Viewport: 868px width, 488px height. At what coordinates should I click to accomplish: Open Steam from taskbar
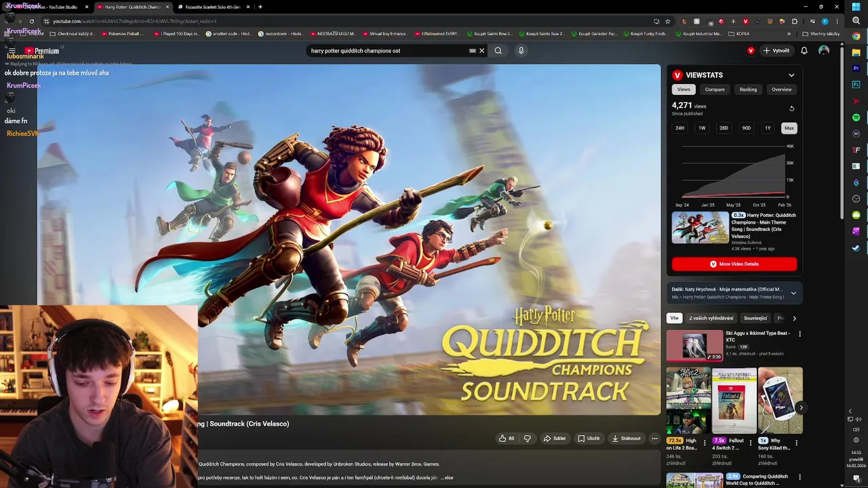point(856,248)
